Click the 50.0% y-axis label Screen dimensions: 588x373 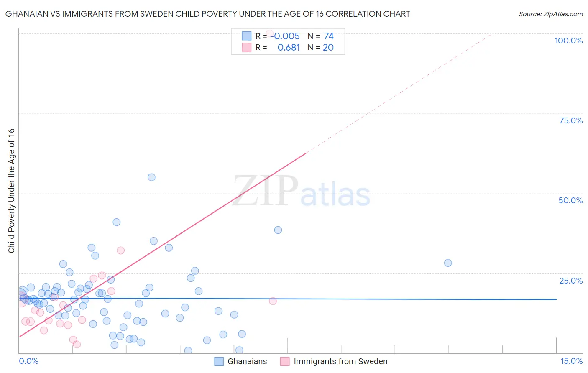pyautogui.click(x=570, y=200)
